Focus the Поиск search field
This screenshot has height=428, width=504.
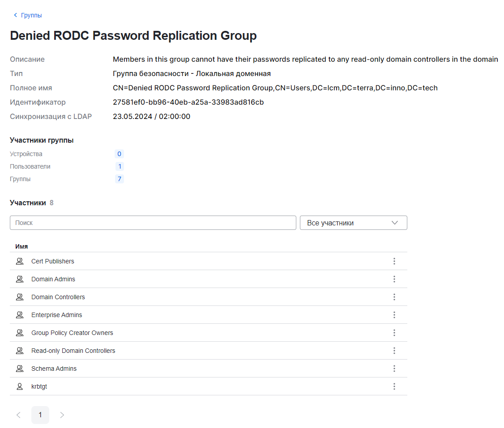click(x=153, y=223)
